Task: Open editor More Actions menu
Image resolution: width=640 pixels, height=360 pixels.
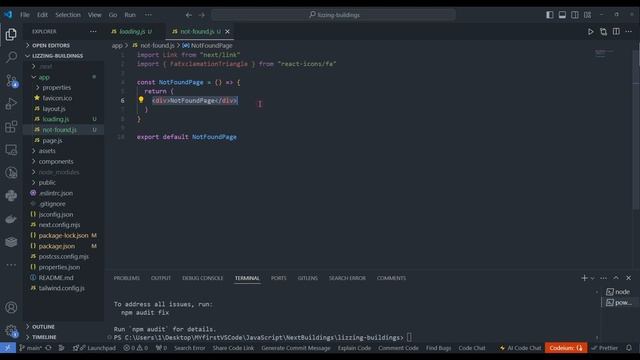Action: 629,31
